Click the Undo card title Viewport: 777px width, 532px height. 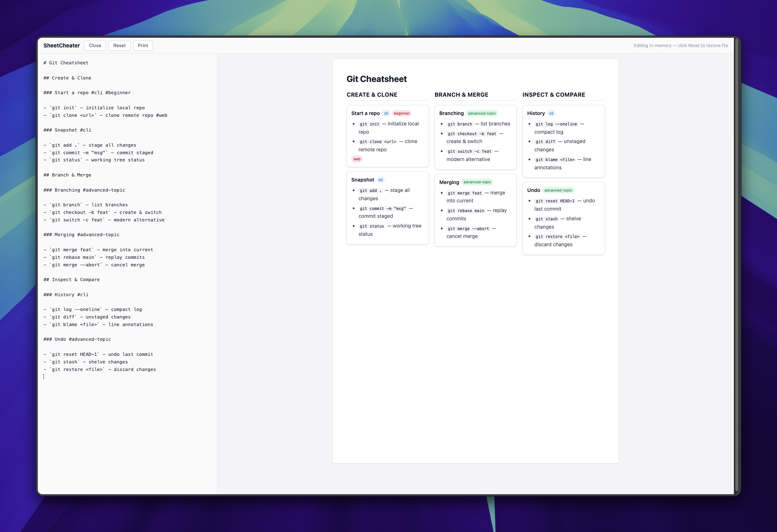534,190
